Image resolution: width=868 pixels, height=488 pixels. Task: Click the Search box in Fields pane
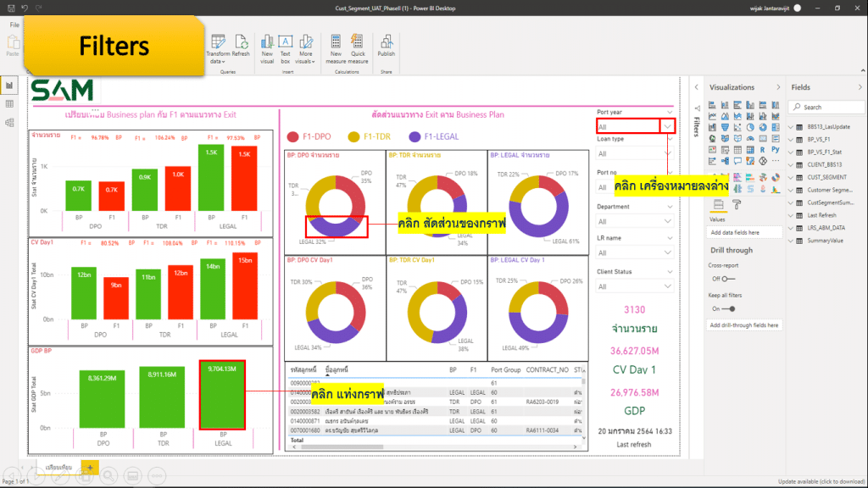[x=826, y=107]
